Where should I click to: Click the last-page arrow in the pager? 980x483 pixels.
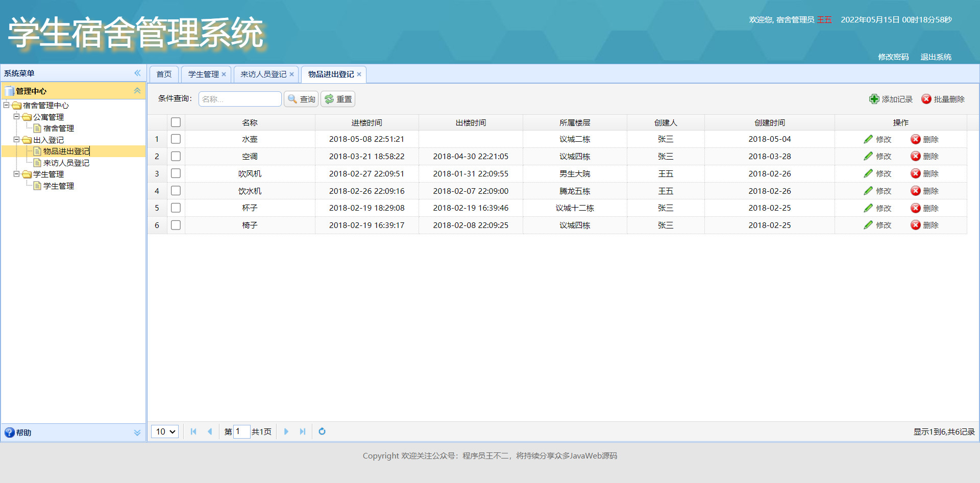[303, 431]
